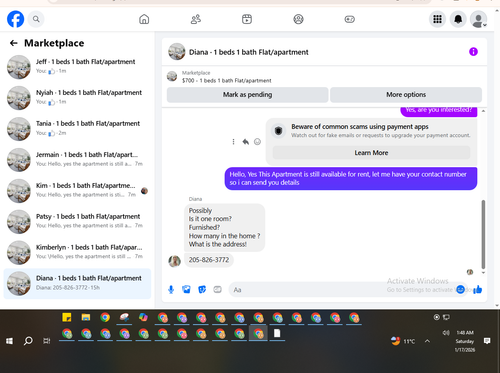This screenshot has height=373, width=500.
Task: Open Jeff's apartment conversation
Action: pyautogui.click(x=77, y=67)
